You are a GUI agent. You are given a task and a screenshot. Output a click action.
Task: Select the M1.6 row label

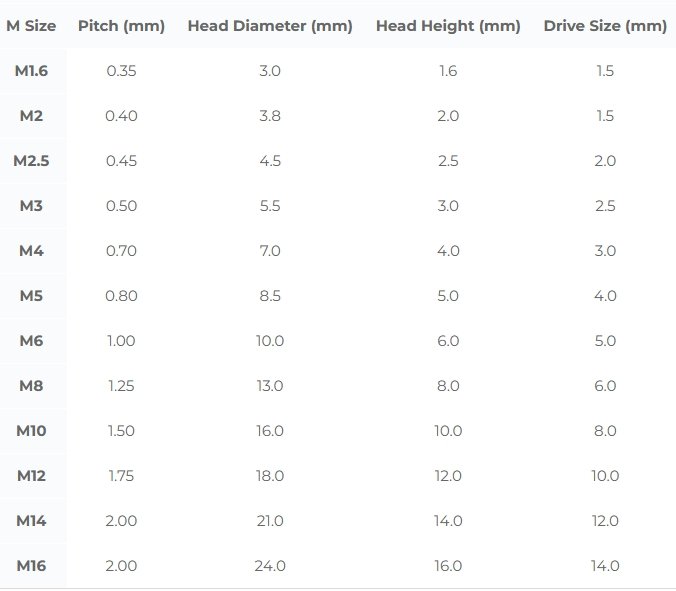click(x=31, y=71)
